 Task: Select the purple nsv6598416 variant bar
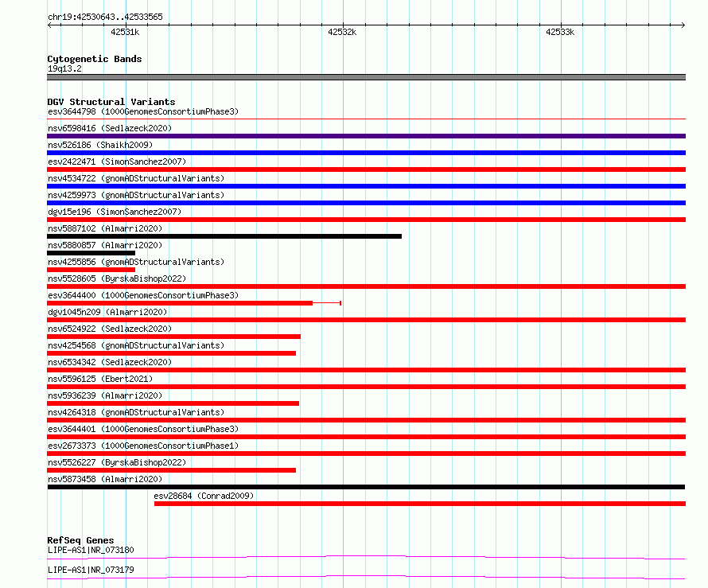(366, 136)
